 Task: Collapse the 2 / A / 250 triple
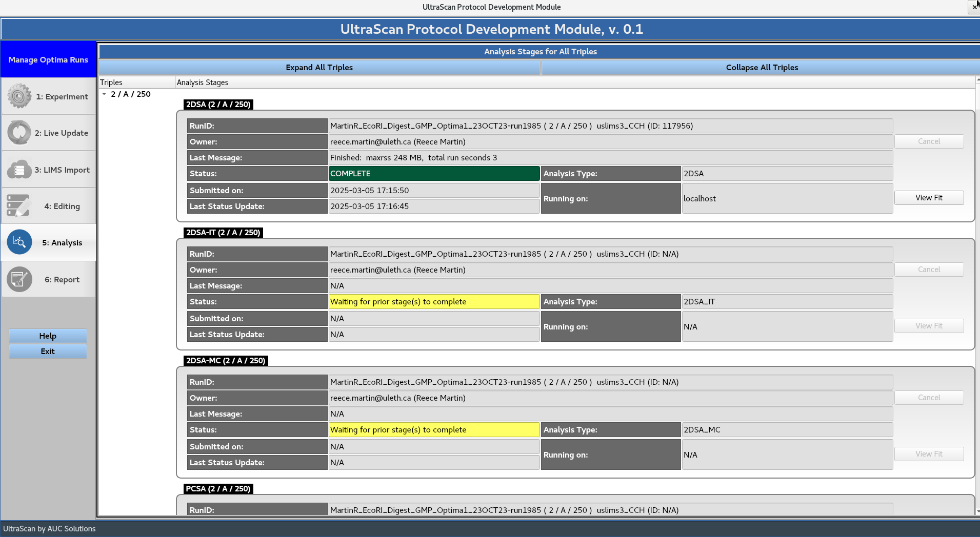(x=105, y=94)
